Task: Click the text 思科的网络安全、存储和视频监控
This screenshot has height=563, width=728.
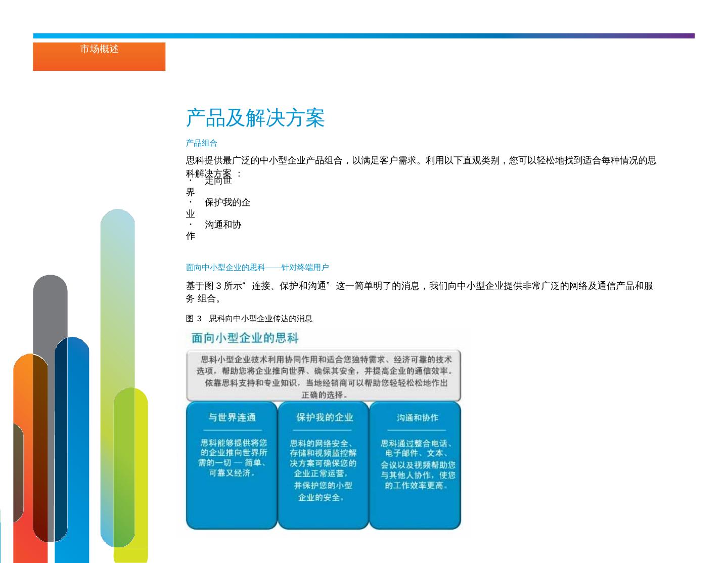Action: [323, 470]
